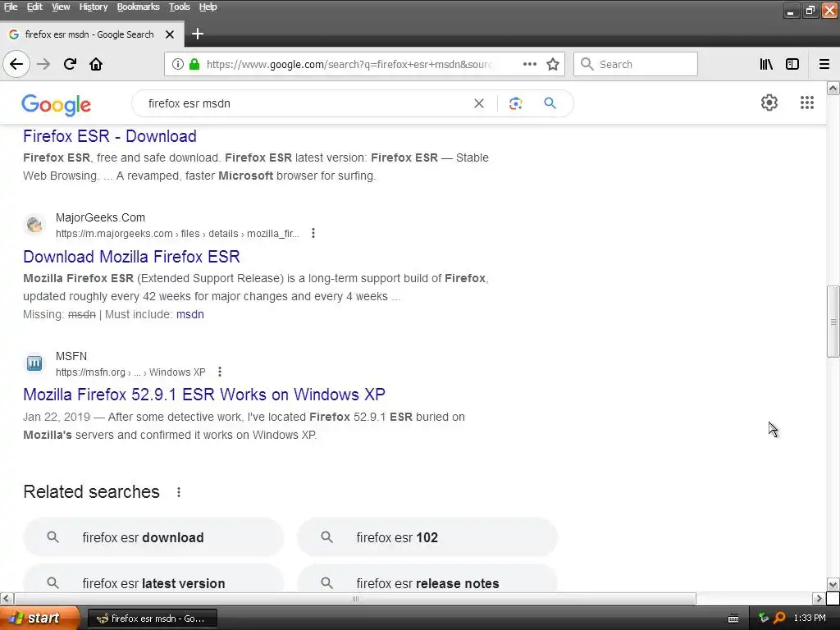
Task: Click the horizontal scrollbar thumb
Action: [x=354, y=598]
